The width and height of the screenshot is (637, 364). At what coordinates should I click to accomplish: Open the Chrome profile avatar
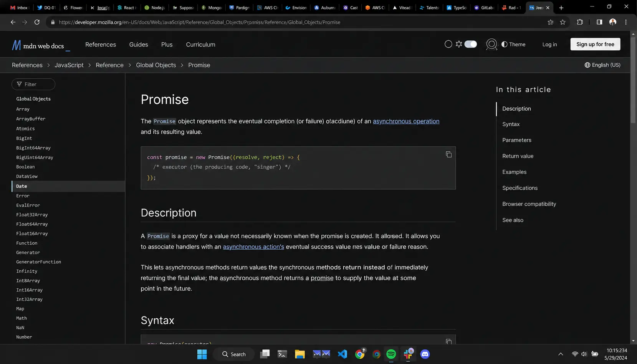613,22
